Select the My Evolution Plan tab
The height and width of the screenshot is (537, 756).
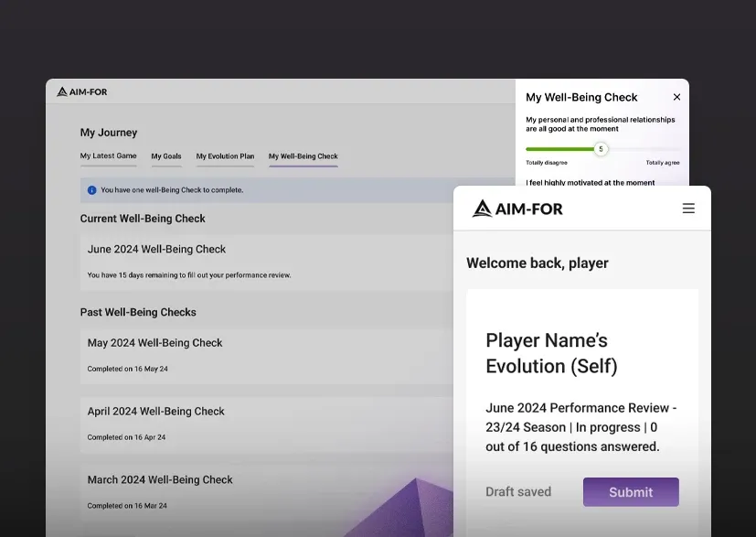coord(225,156)
